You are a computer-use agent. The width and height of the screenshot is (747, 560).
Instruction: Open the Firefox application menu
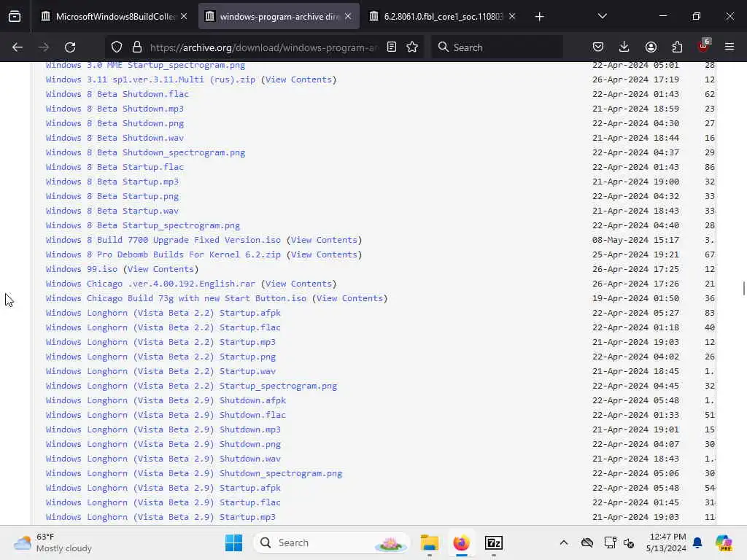[729, 47]
